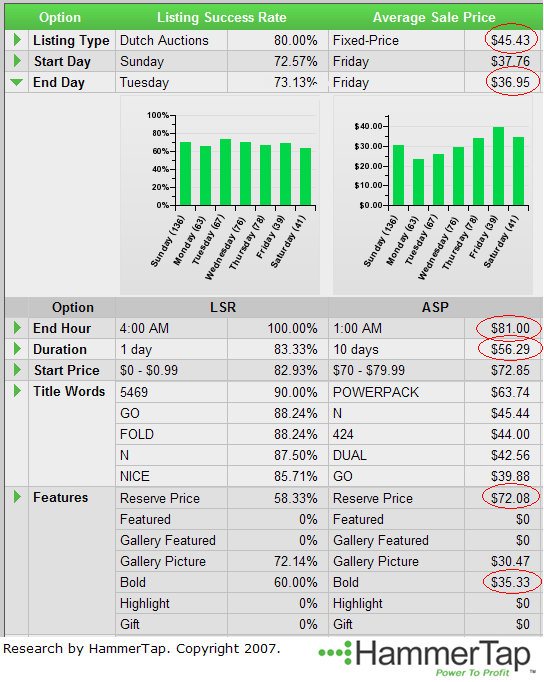Expand the Listing Type row arrow
This screenshot has width=544, height=682.
pos(17,40)
